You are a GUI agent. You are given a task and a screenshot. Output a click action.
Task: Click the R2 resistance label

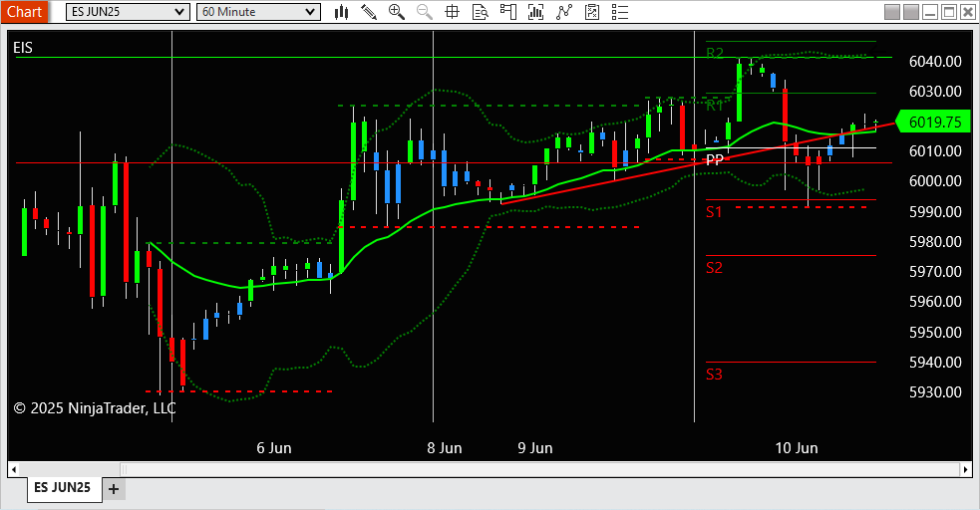pyautogui.click(x=715, y=53)
